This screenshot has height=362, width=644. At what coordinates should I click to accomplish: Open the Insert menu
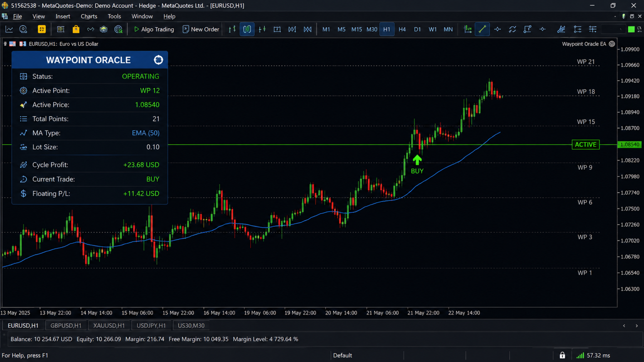(x=63, y=17)
